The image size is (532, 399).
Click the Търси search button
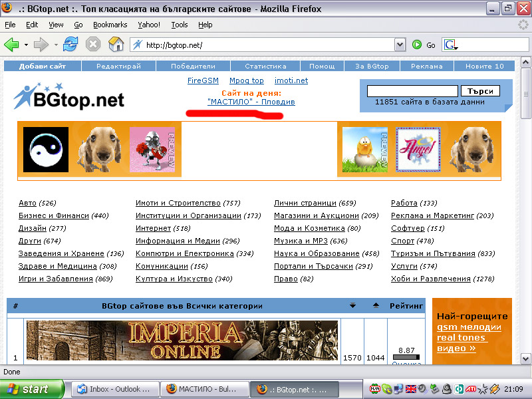pos(479,91)
